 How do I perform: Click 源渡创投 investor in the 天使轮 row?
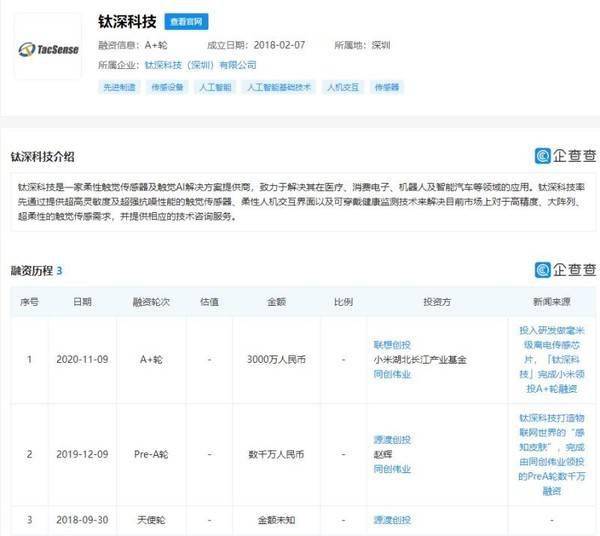392,520
